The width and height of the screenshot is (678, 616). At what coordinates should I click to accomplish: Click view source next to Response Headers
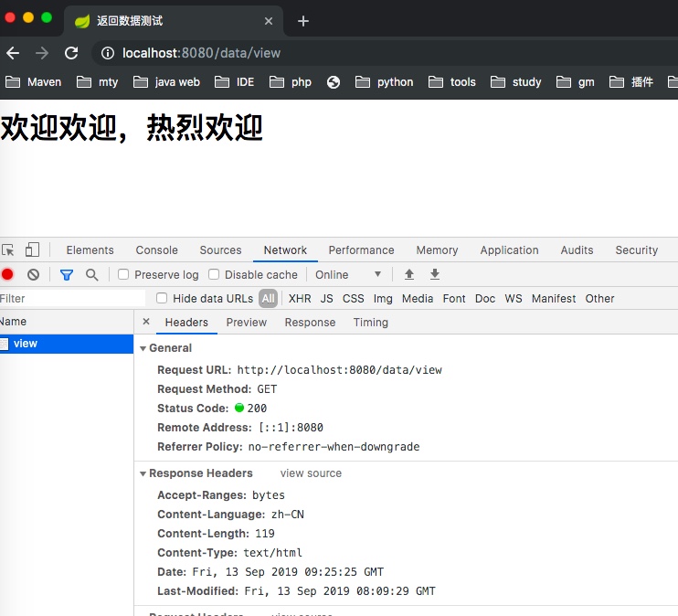[x=311, y=473]
